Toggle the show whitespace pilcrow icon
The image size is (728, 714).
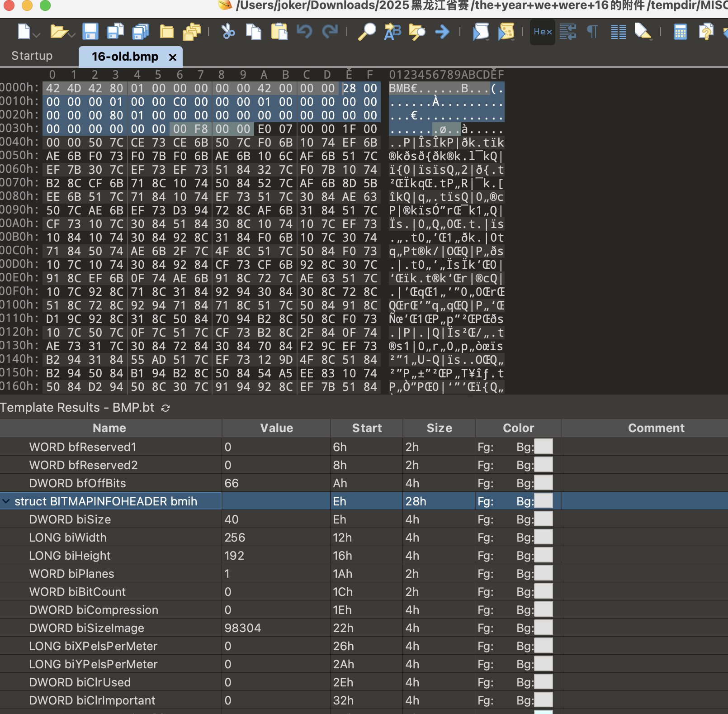(x=592, y=32)
